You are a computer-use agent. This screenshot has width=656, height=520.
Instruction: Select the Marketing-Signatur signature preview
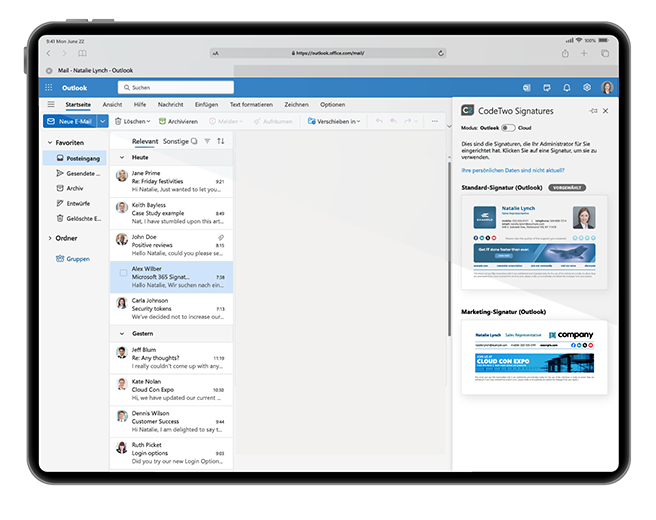(534, 357)
